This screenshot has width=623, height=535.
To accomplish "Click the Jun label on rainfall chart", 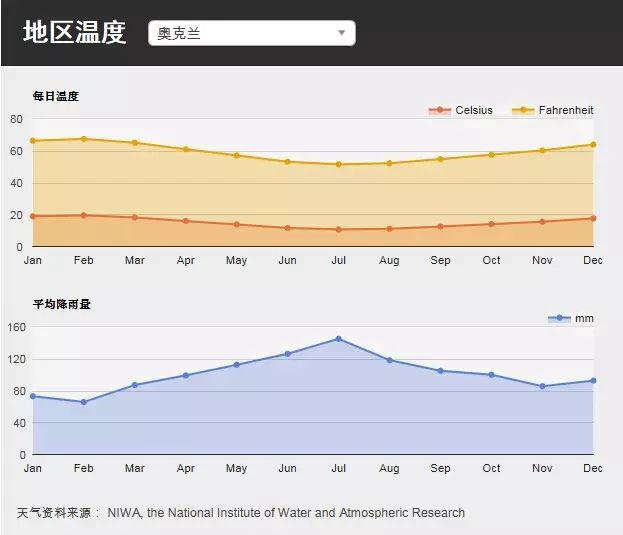I will pos(287,468).
